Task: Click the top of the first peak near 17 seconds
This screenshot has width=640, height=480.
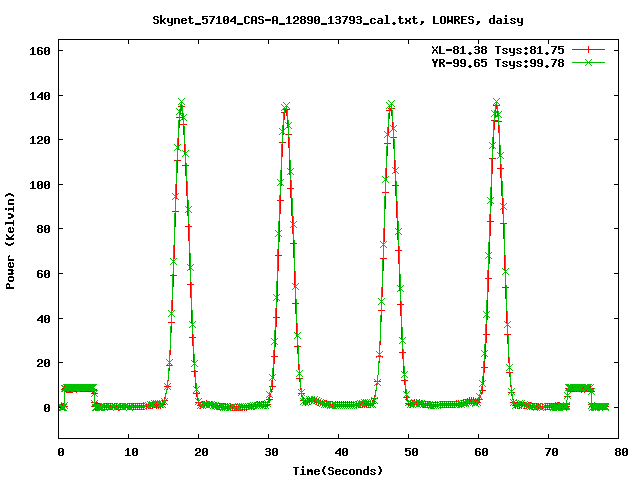Action: tap(181, 103)
